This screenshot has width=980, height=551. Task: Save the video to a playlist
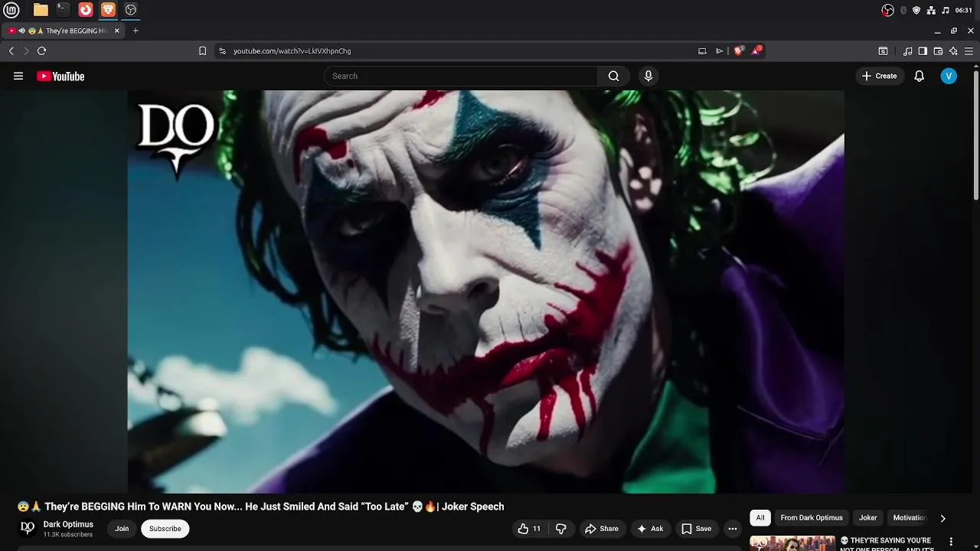[x=697, y=529]
